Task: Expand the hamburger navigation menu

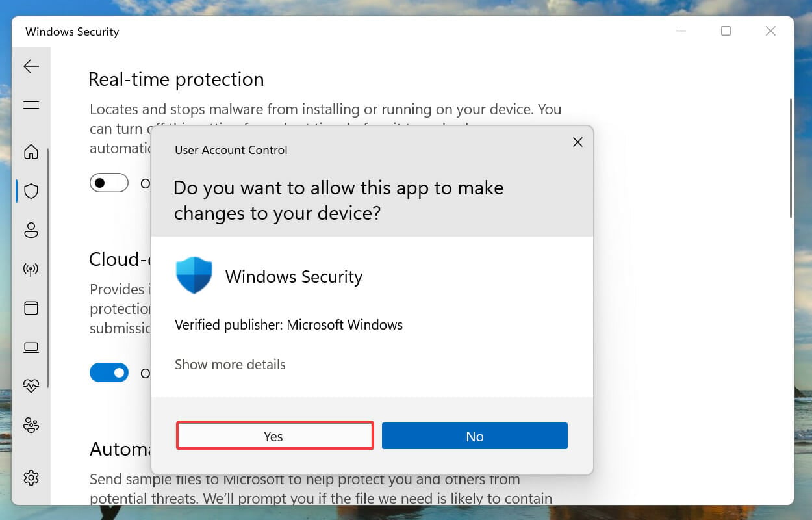Action: point(31,105)
